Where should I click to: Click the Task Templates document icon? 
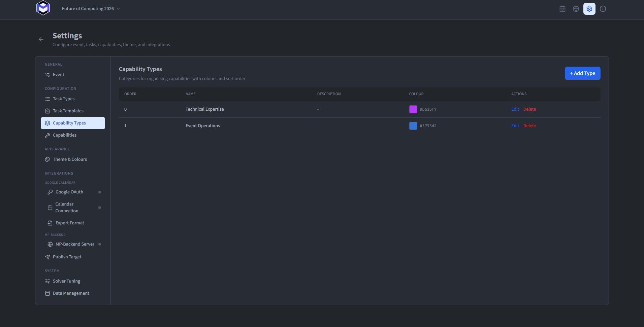click(x=47, y=111)
